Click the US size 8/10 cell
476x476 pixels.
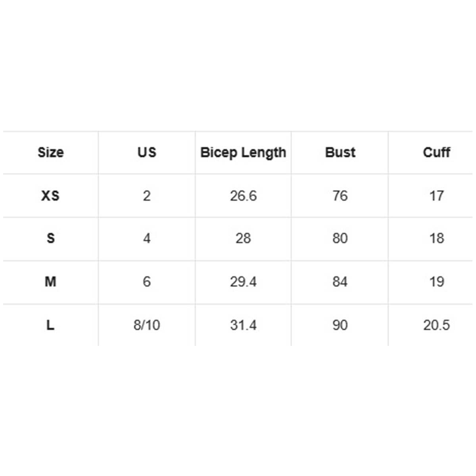click(x=147, y=325)
